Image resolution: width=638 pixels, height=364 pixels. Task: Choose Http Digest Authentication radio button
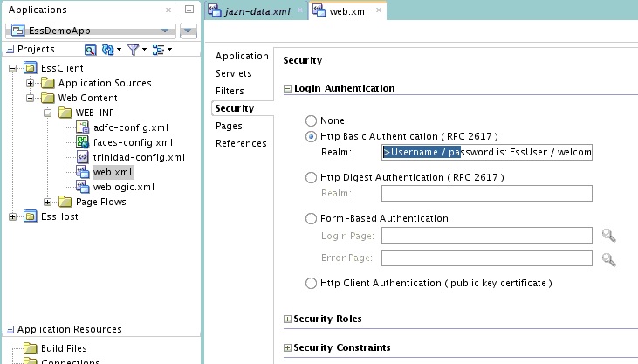(311, 177)
